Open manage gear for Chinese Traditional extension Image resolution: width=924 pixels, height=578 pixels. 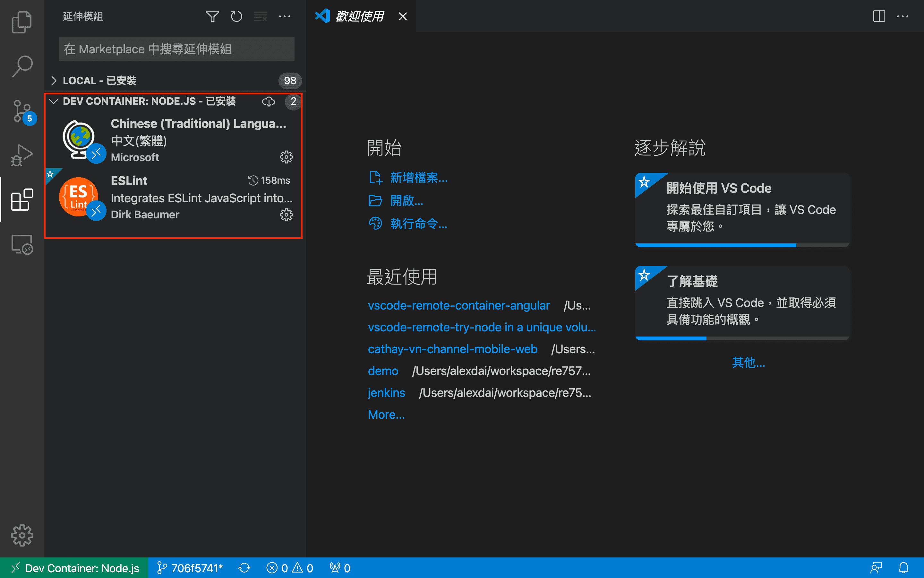(x=287, y=157)
